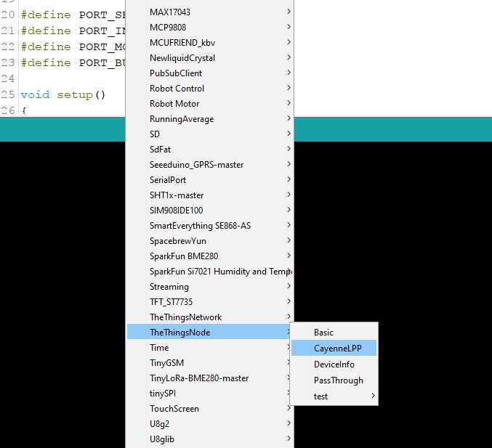This screenshot has height=448, width=492.
Task: Open tinySPI examples
Action: pyautogui.click(x=209, y=393)
